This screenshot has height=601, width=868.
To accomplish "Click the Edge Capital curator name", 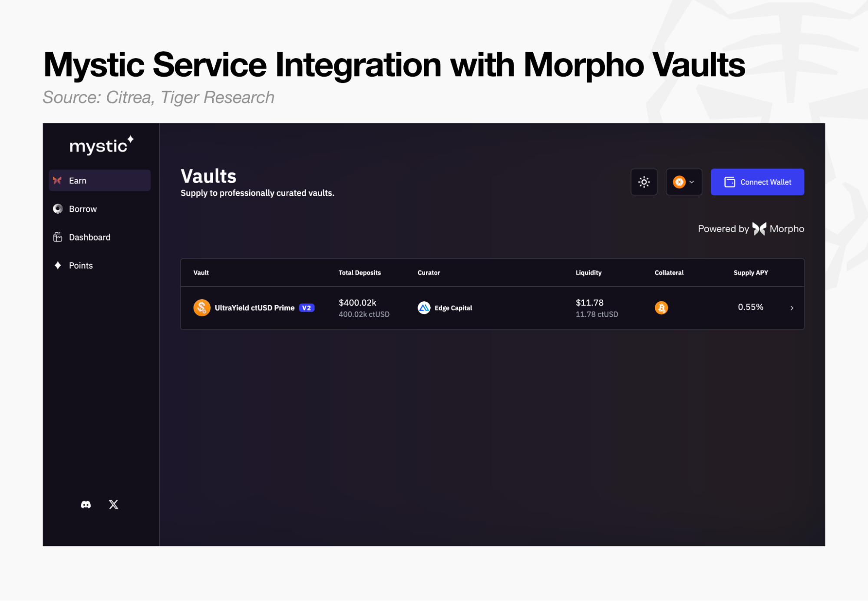I will click(x=453, y=308).
